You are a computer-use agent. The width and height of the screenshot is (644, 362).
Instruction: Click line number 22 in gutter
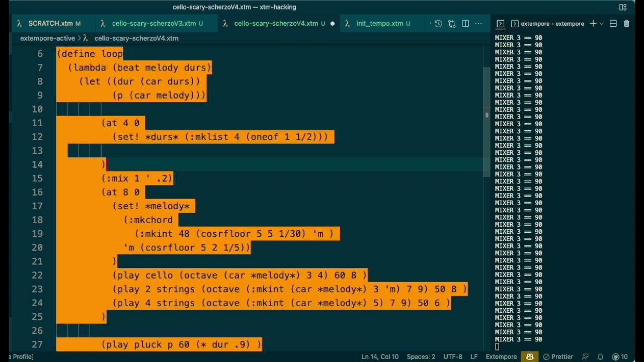(x=37, y=275)
